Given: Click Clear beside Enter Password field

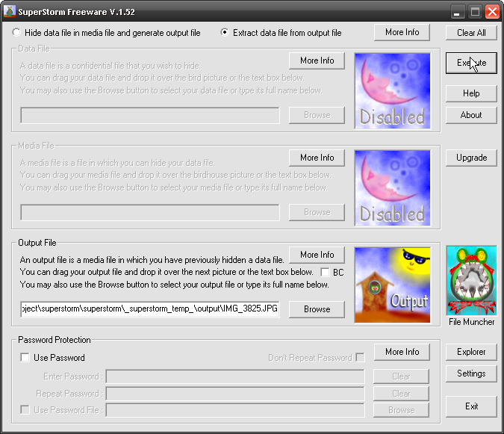Looking at the screenshot, I should 401,376.
